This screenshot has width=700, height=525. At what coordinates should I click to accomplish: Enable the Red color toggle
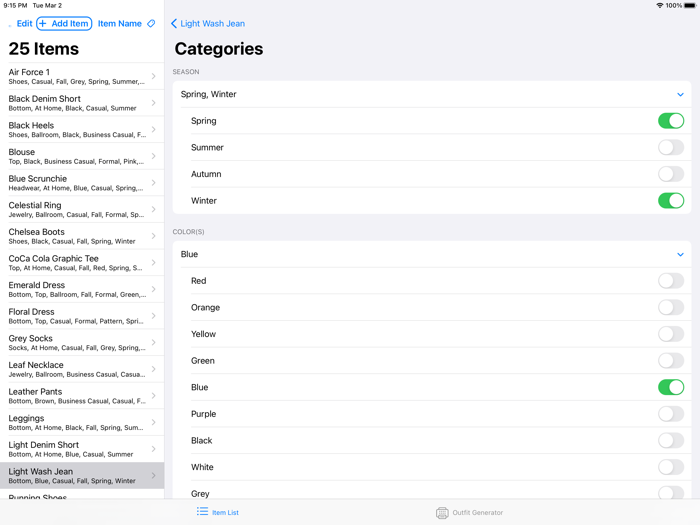(671, 281)
